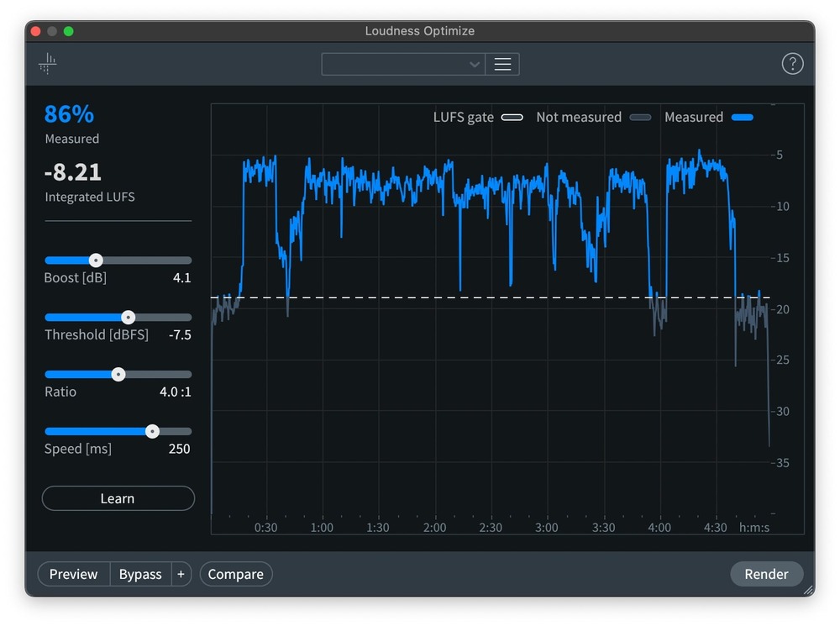Toggle the Not measured legend
Screen dimensions: 840x626
coord(640,117)
